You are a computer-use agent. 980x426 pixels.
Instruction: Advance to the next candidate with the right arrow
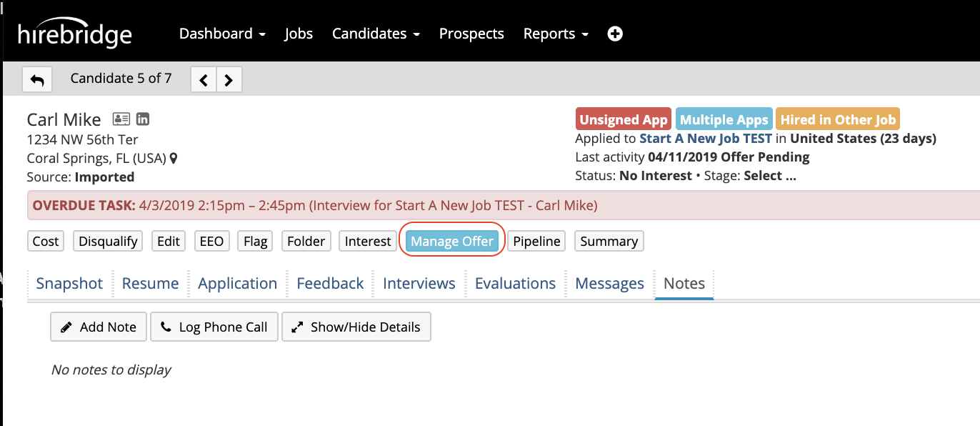click(229, 79)
